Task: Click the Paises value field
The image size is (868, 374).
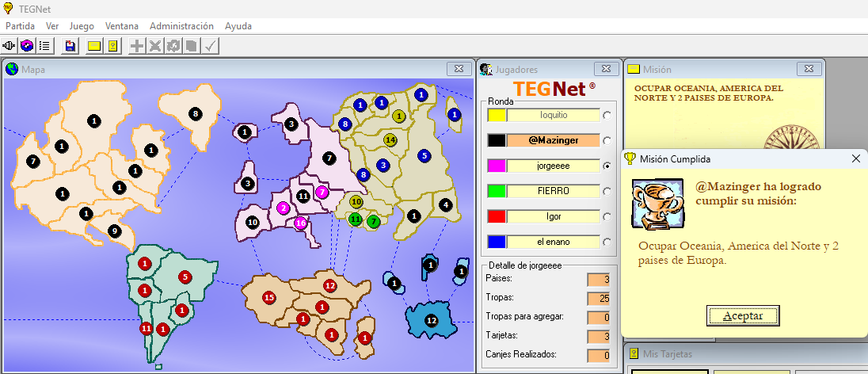Action: tap(599, 279)
